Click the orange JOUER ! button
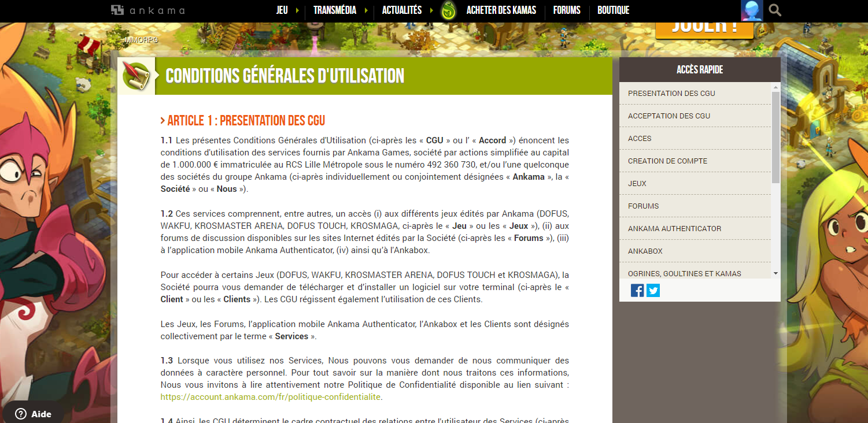Image resolution: width=868 pixels, height=423 pixels. 704,29
